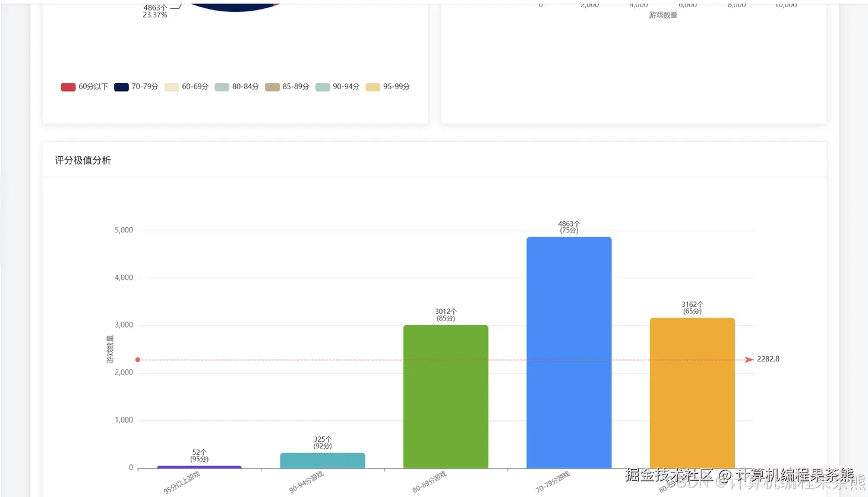
Task: Toggle the 60-69分 legend item
Action: point(187,87)
